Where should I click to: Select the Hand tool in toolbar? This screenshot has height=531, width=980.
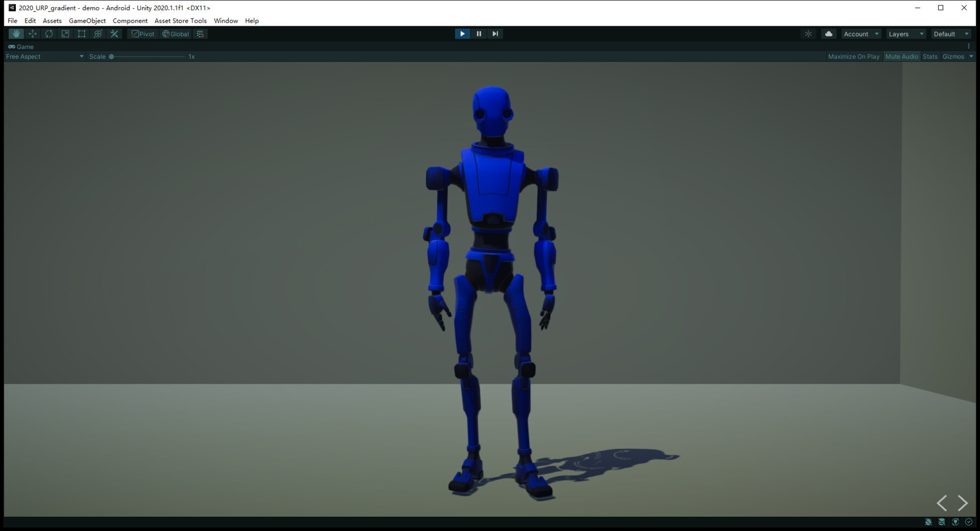(x=16, y=34)
